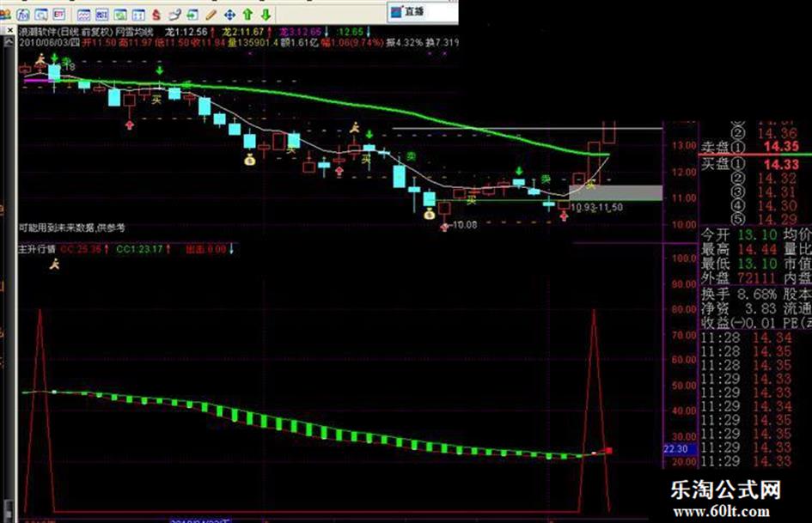Close the chart panel with the X
This screenshot has height=523, width=812.
[x=9, y=31]
